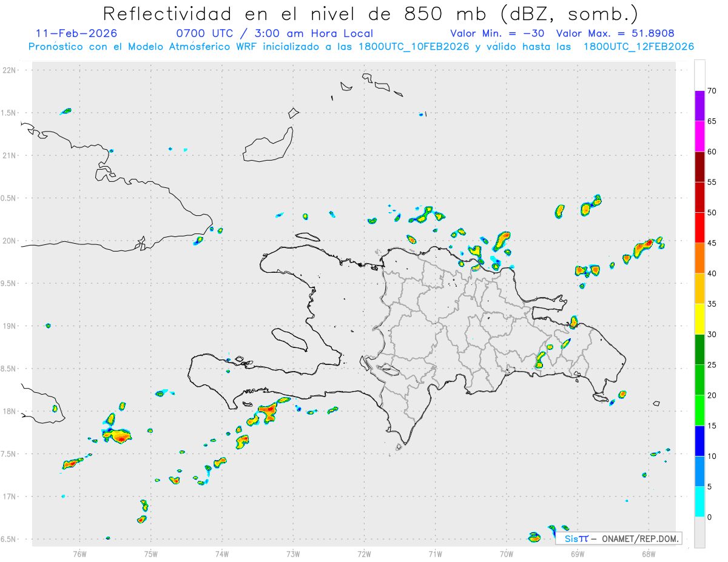Click the yellow segment between 30 and 35
This screenshot has width=728, height=562.
pos(699,319)
